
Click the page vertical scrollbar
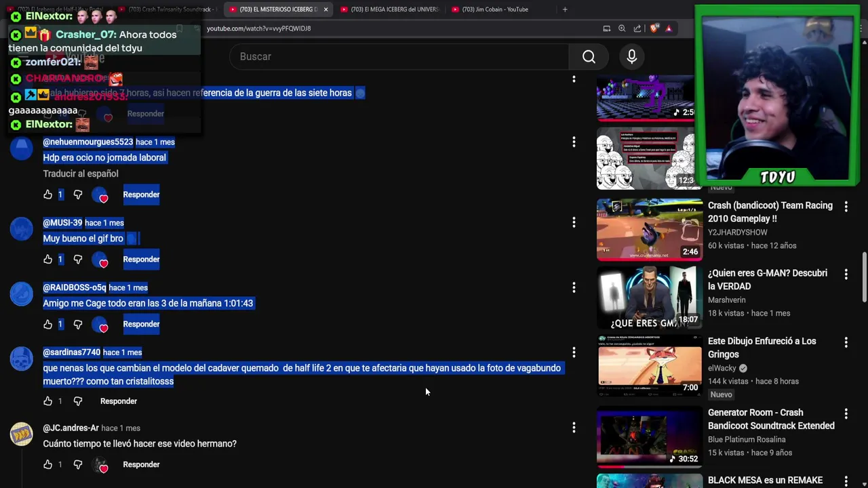(x=864, y=278)
